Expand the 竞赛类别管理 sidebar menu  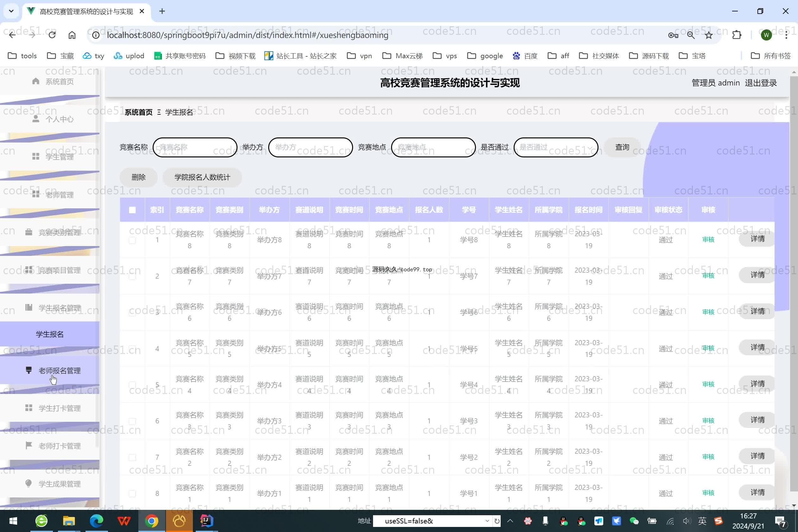[x=50, y=232]
